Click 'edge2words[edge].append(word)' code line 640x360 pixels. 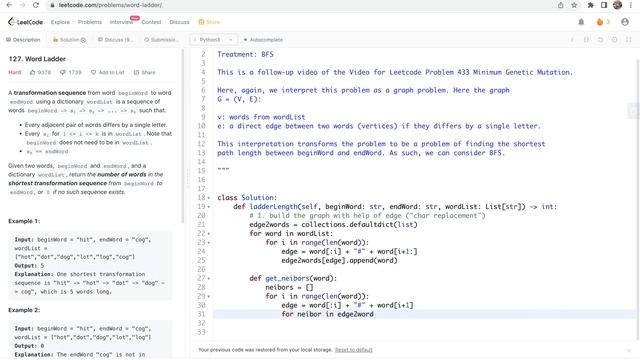(x=339, y=260)
